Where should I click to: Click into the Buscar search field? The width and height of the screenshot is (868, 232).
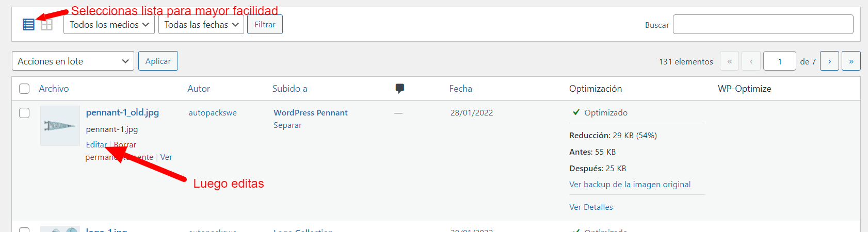point(763,24)
